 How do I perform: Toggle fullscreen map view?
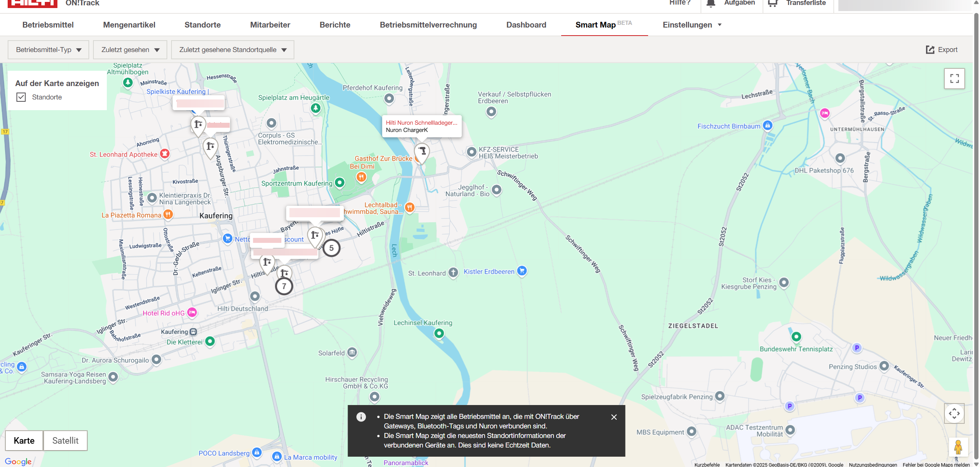click(954, 79)
